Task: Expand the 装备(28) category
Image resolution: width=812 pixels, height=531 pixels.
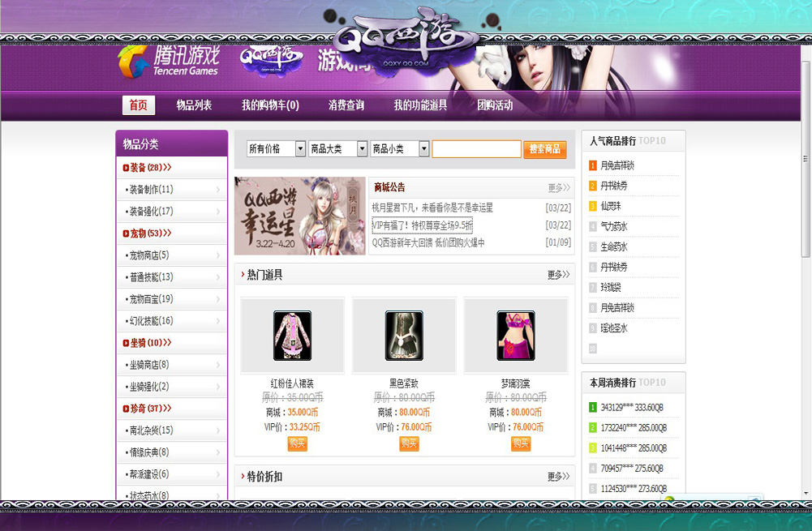Action: (x=150, y=168)
